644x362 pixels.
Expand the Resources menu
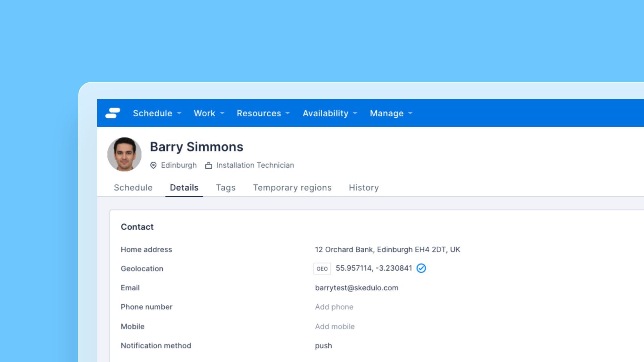tap(263, 113)
